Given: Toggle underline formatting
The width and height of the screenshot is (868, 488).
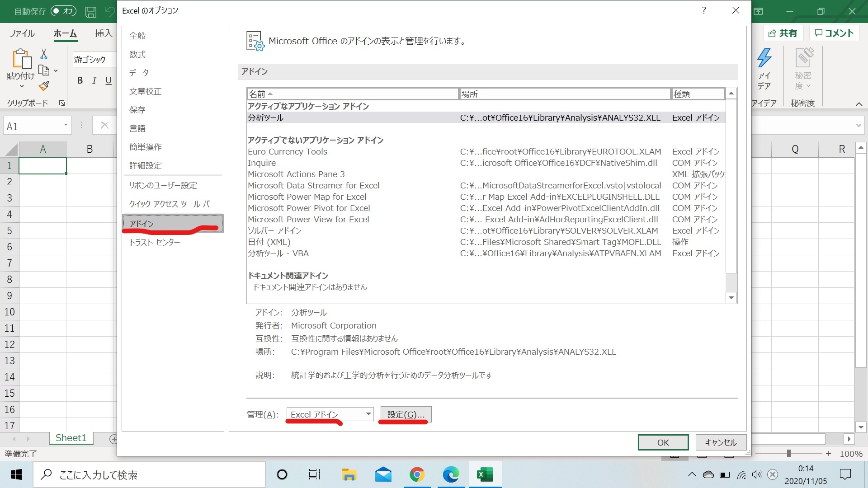Looking at the screenshot, I should pyautogui.click(x=108, y=80).
